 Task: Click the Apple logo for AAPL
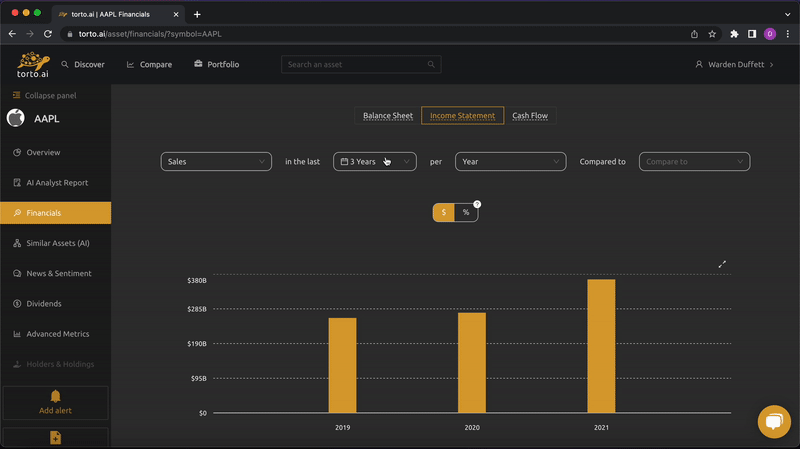coord(16,118)
